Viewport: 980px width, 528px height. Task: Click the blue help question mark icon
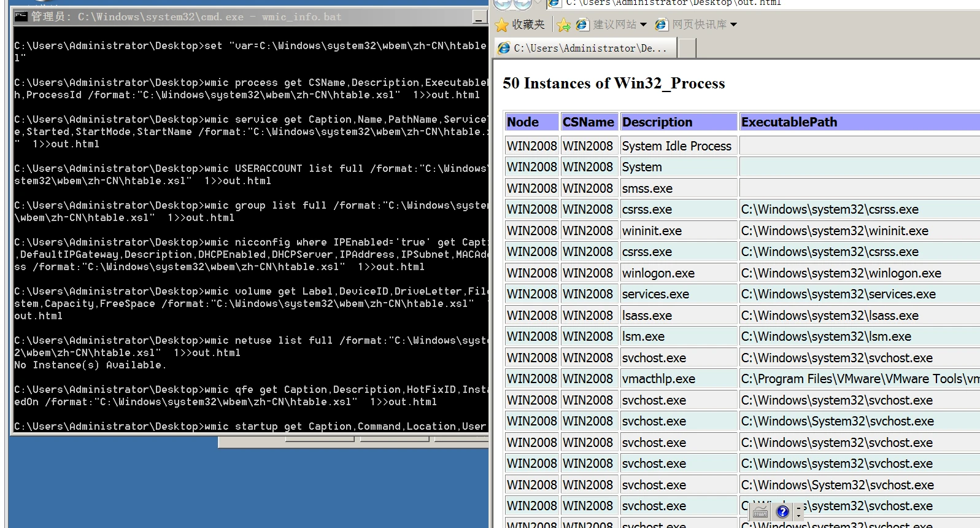(x=782, y=511)
